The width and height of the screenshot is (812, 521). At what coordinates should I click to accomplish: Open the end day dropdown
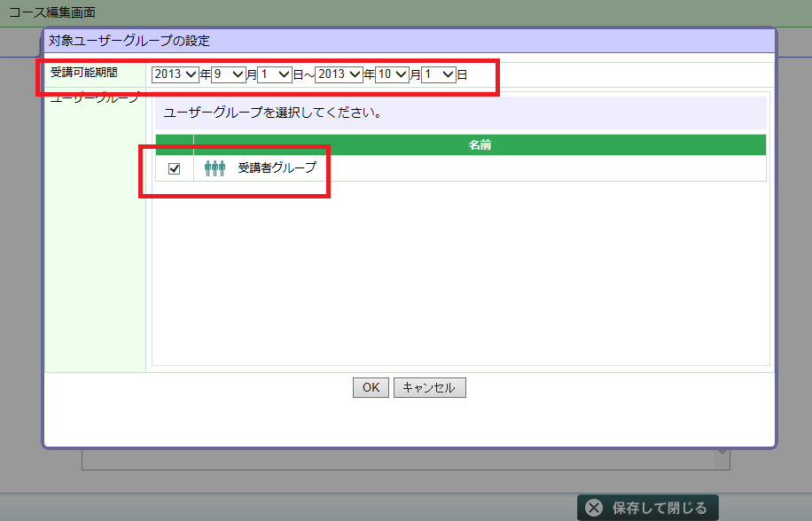(439, 74)
